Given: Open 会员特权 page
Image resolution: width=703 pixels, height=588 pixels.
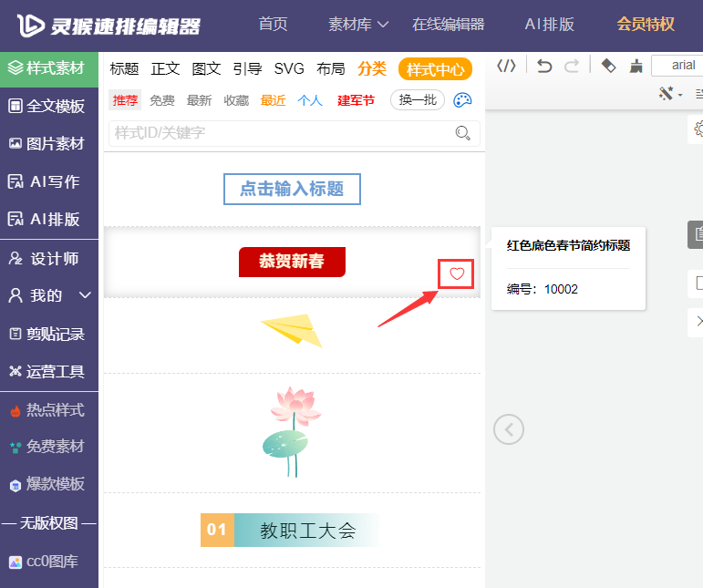Looking at the screenshot, I should coord(646,24).
